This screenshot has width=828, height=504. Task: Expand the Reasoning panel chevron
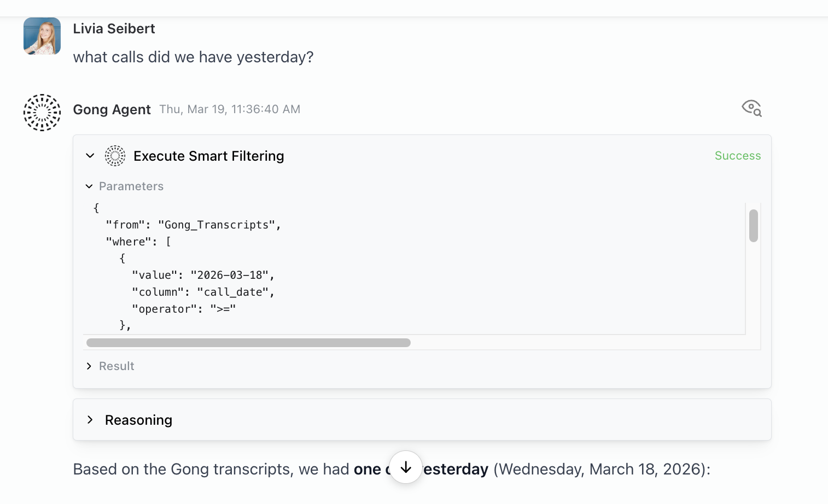(90, 420)
